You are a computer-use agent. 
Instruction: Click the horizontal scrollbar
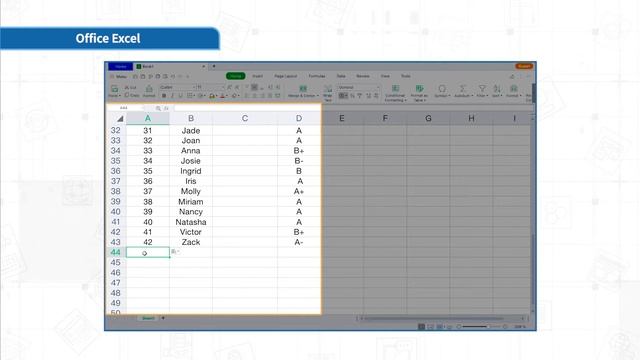[x=442, y=318]
